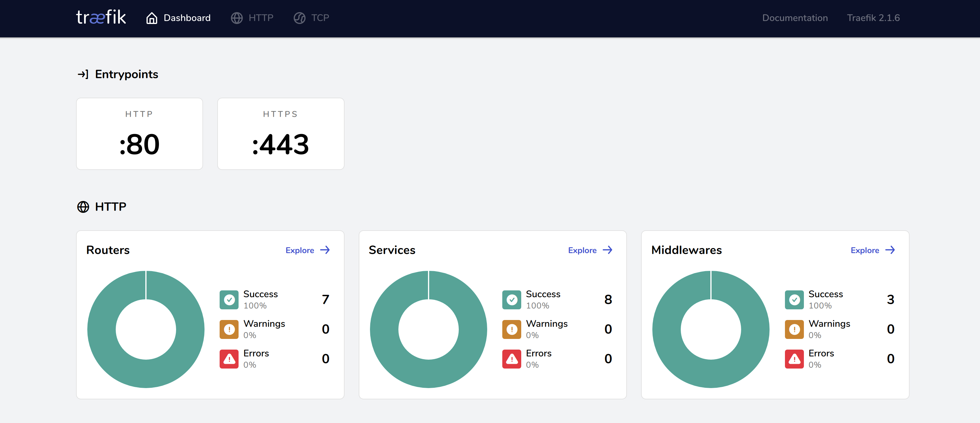Image resolution: width=980 pixels, height=423 pixels.
Task: Click the HTTP section globe icon
Action: click(83, 207)
